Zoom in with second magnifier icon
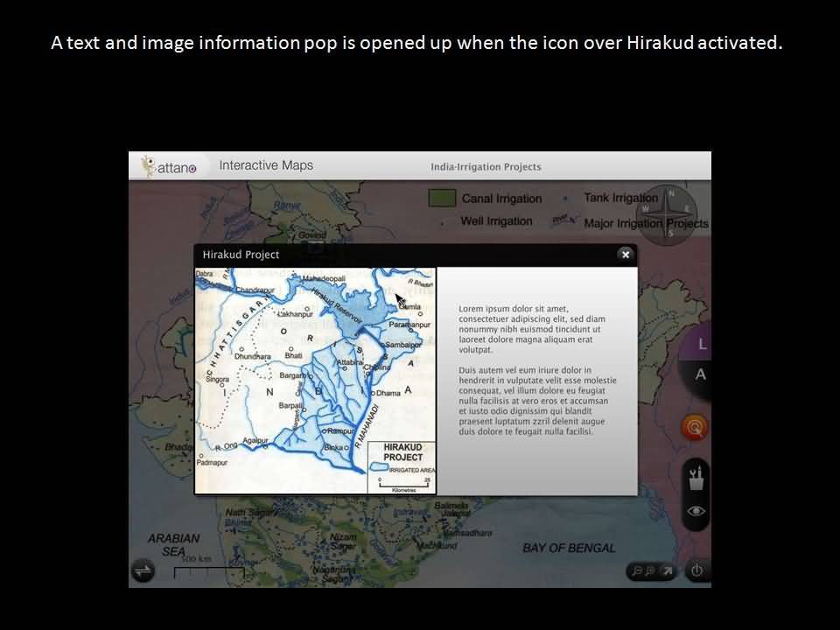Image resolution: width=840 pixels, height=630 pixels. 650,571
